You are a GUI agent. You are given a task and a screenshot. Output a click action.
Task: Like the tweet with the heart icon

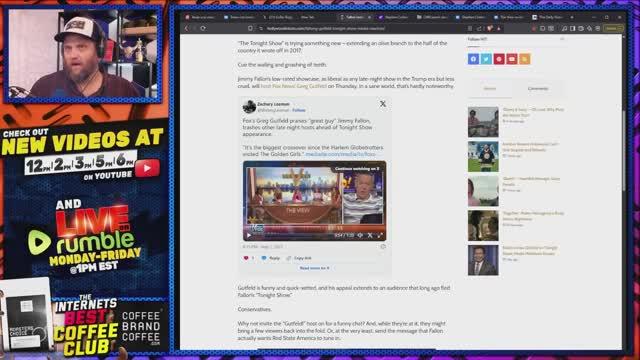click(246, 258)
